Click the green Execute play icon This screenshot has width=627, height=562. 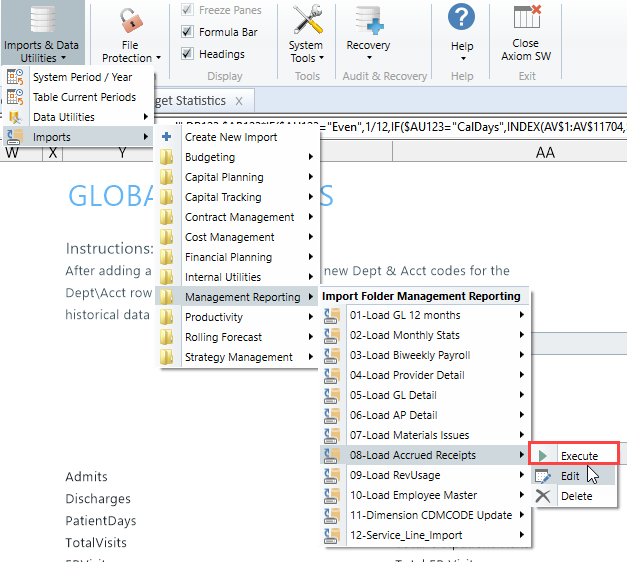(543, 456)
